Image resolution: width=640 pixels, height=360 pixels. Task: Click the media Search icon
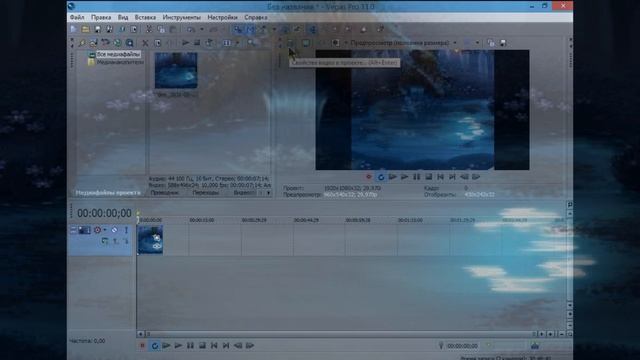click(251, 42)
